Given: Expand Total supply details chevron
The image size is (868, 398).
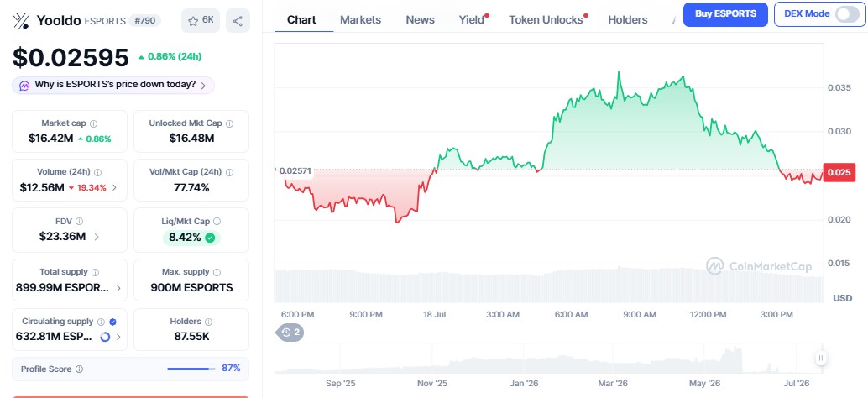Looking at the screenshot, I should [118, 288].
